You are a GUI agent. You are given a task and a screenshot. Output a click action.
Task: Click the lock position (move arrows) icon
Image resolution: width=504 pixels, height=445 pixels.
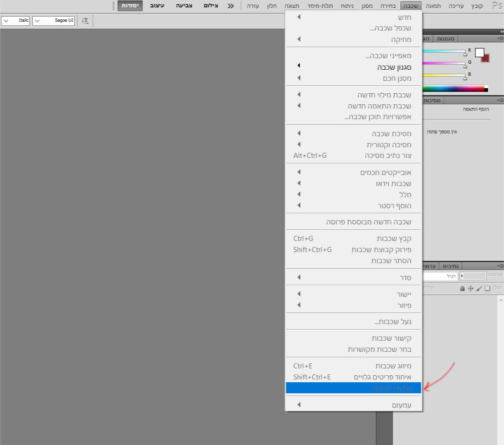click(471, 289)
